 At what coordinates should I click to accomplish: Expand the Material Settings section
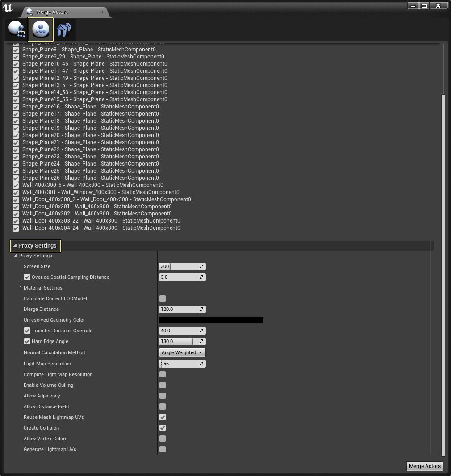point(20,288)
